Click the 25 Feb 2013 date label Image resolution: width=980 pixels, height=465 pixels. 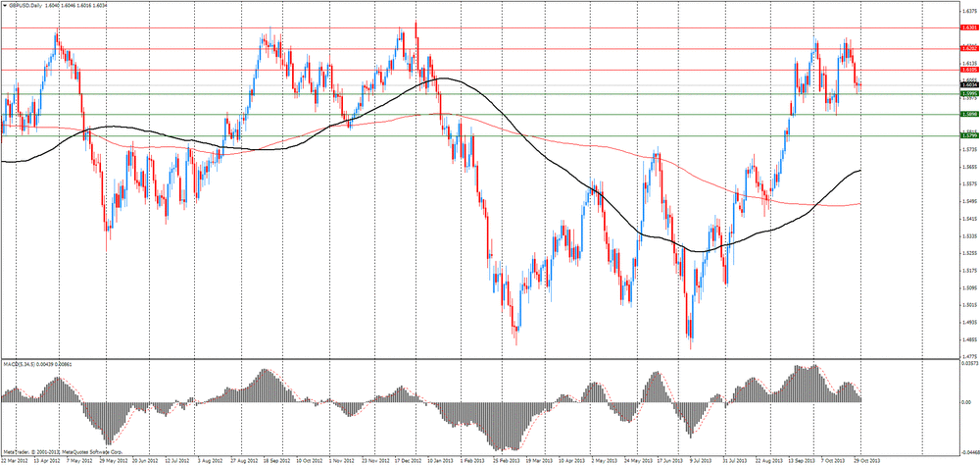click(x=505, y=460)
